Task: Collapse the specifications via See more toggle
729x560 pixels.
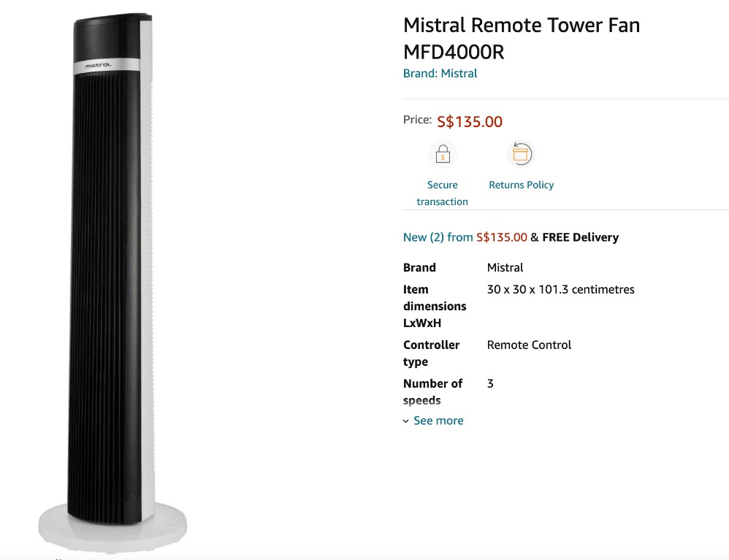Action: pos(438,421)
